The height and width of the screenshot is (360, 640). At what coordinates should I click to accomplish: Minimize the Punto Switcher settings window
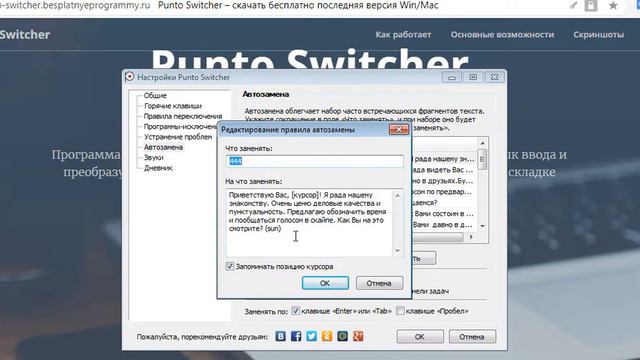(x=452, y=77)
